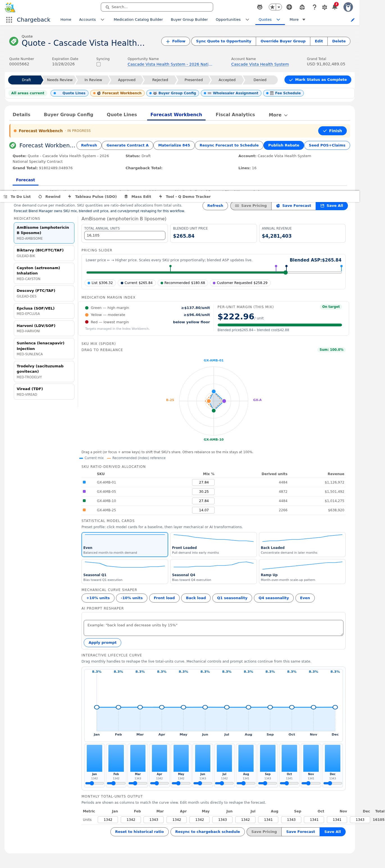
Task: Switch to the Buyer Group Config tab
Action: coord(69,115)
